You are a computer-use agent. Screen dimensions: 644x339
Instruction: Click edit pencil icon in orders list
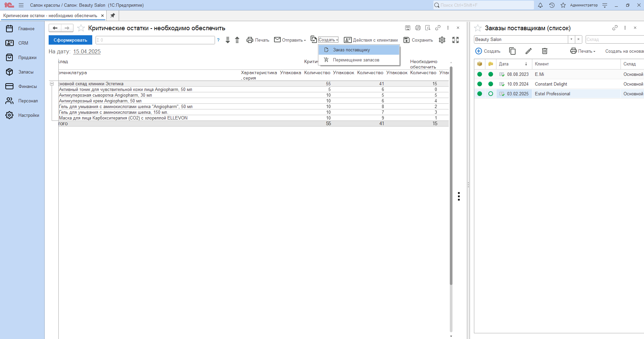[x=529, y=51]
